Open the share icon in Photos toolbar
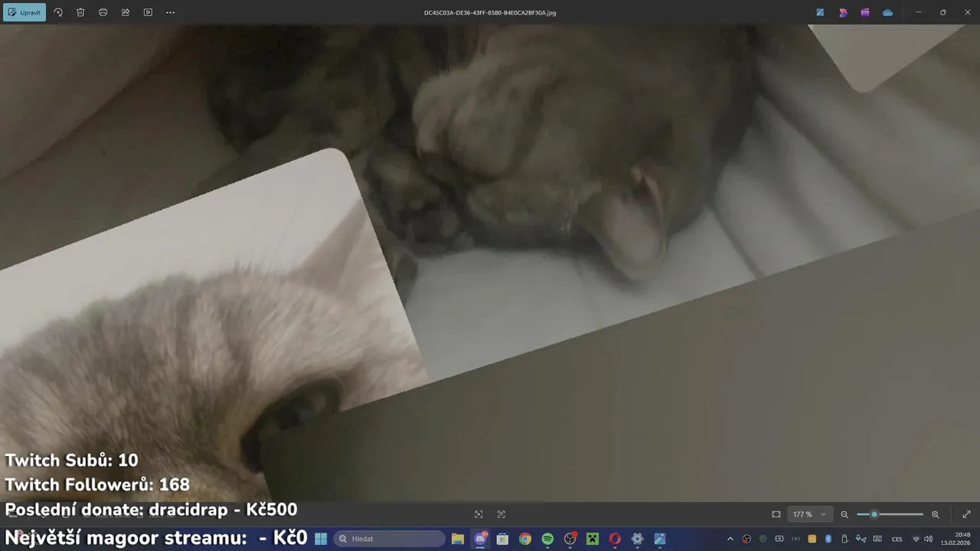 [x=126, y=12]
